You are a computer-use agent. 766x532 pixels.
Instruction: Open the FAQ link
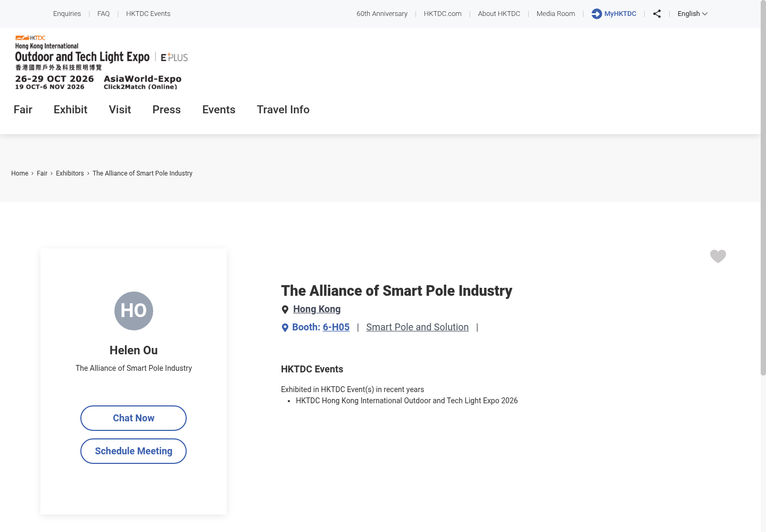[103, 14]
